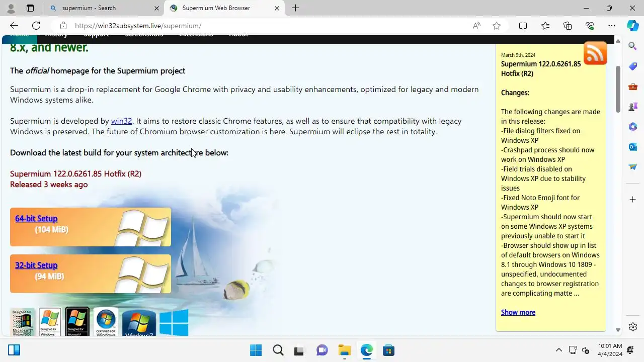Screen dimensions: 644x362
Task: Launch Copilot from the toolbar
Action: click(632, 26)
